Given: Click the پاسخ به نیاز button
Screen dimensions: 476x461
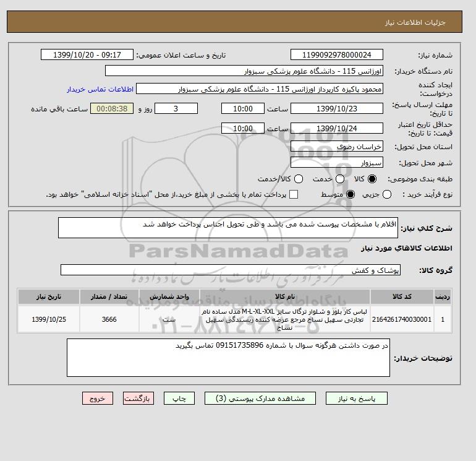Looking at the screenshot, I should pyautogui.click(x=357, y=398).
